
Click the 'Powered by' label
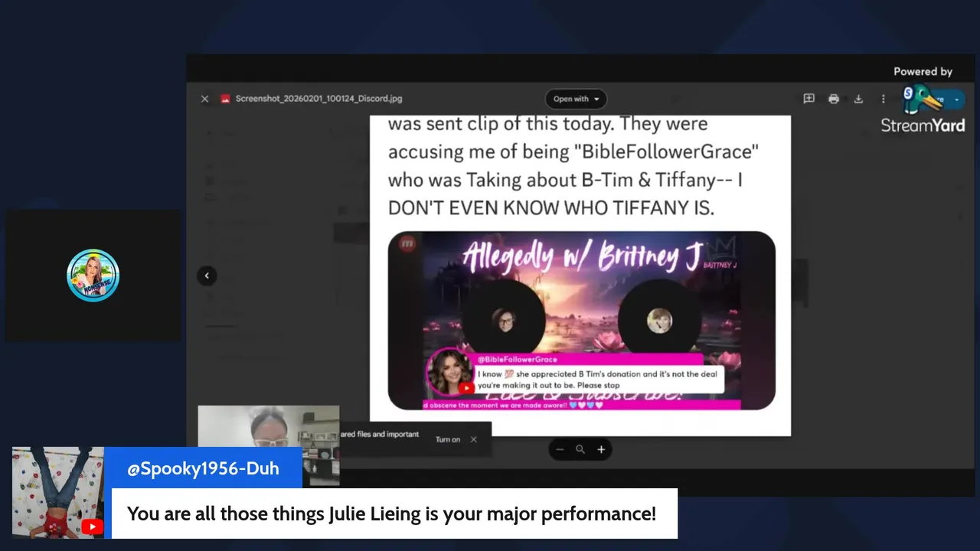923,71
